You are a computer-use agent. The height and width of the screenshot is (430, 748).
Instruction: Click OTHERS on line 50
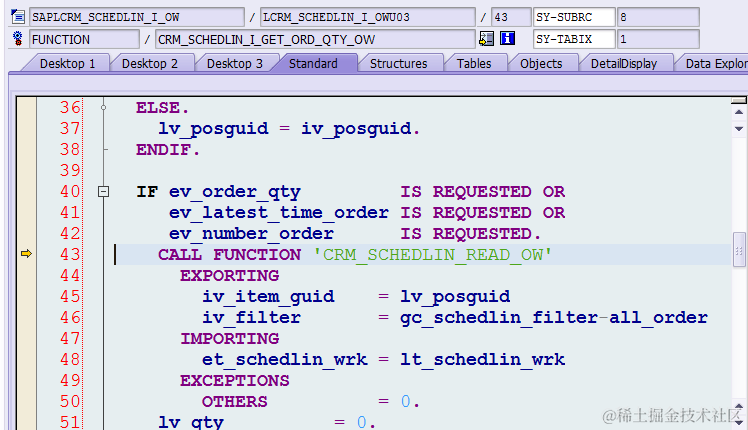(235, 401)
